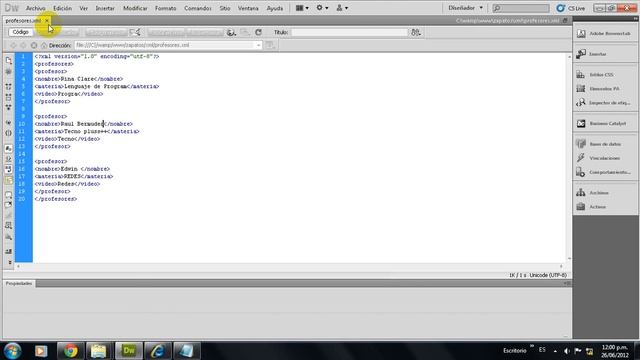This screenshot has height=360, width=640.
Task: Toggle Vista en vivo button
Action: (166, 32)
